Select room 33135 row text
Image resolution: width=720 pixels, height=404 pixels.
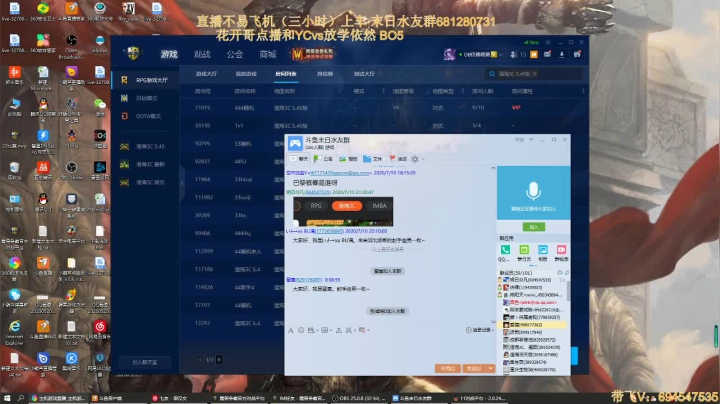[202, 125]
